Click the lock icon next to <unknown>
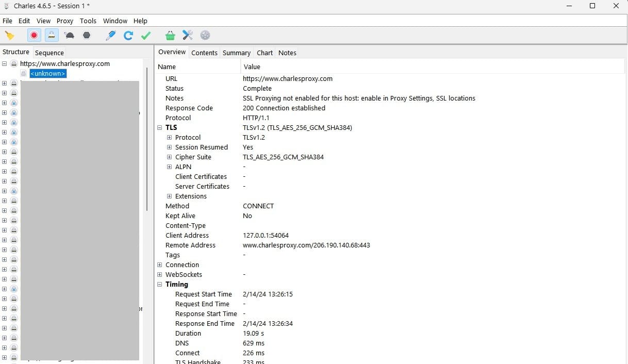 pyautogui.click(x=24, y=74)
